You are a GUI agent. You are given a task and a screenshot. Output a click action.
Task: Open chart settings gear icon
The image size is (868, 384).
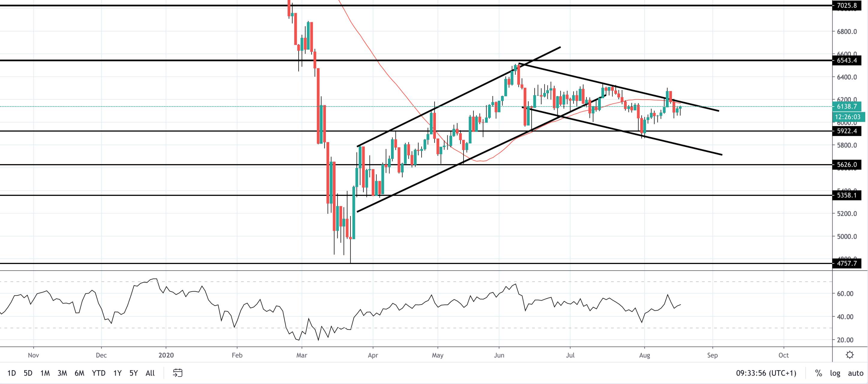point(850,355)
